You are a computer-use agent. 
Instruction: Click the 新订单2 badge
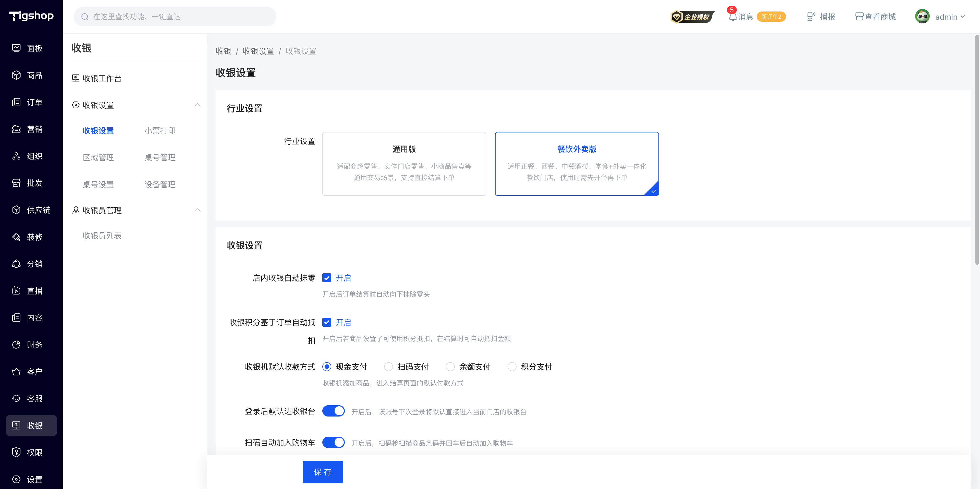tap(771, 17)
